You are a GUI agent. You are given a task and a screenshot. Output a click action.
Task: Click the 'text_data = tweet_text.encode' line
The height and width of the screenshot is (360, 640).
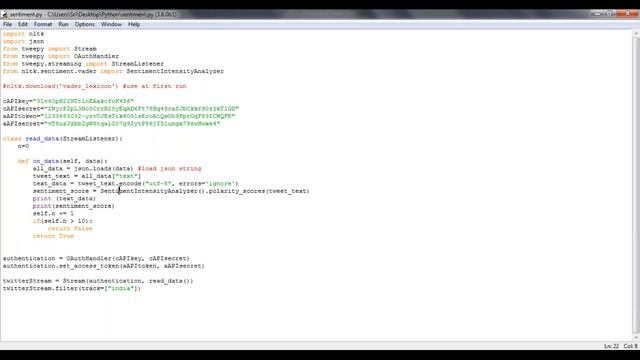coord(136,184)
